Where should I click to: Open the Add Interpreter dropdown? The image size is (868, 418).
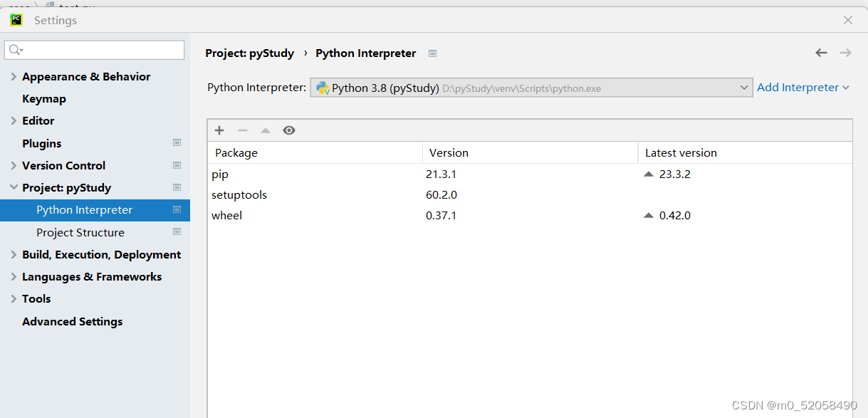pyautogui.click(x=803, y=88)
